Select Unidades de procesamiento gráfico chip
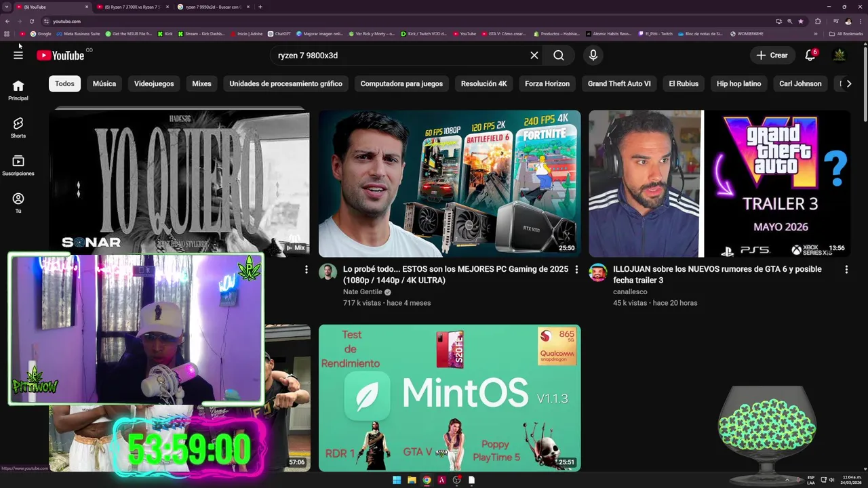The image size is (868, 488). (285, 83)
